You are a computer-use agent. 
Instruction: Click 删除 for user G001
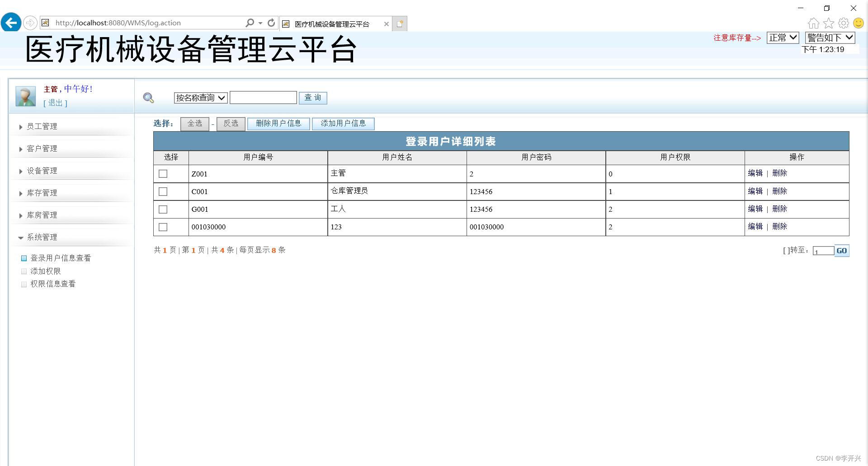[780, 209]
